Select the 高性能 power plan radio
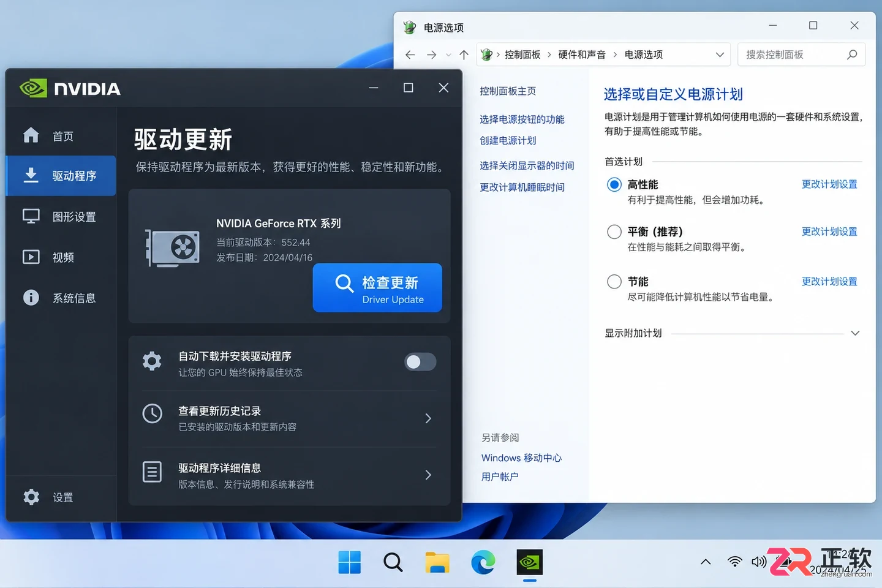The width and height of the screenshot is (882, 588). [x=614, y=184]
